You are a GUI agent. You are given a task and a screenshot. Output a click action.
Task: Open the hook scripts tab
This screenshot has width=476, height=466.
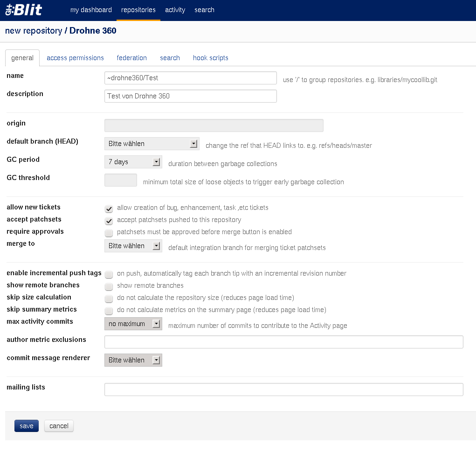(x=210, y=58)
